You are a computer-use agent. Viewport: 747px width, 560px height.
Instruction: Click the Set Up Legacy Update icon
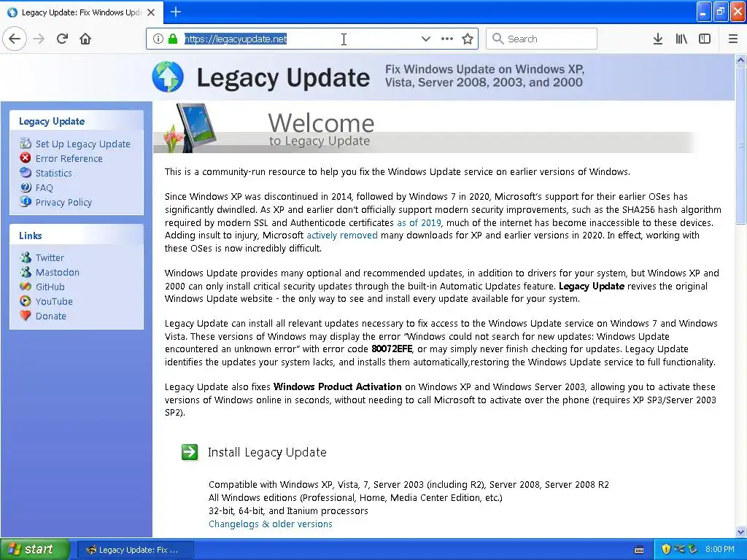tap(26, 144)
